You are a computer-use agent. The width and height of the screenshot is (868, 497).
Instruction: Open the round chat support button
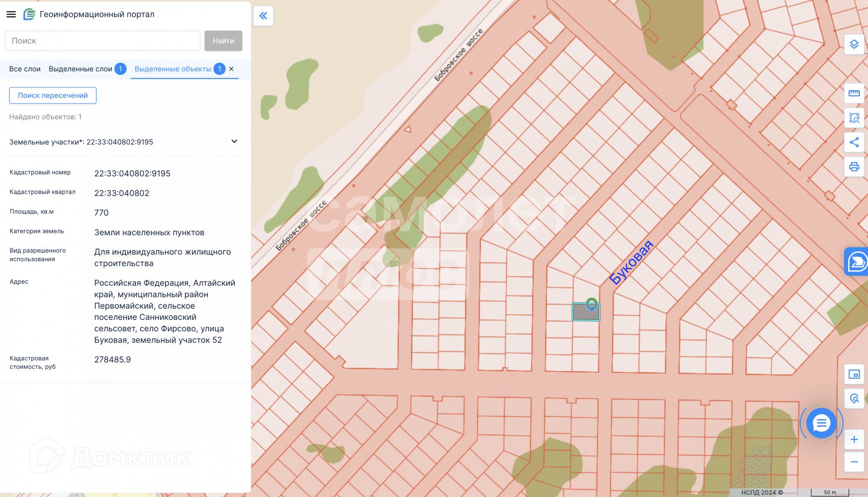(821, 422)
